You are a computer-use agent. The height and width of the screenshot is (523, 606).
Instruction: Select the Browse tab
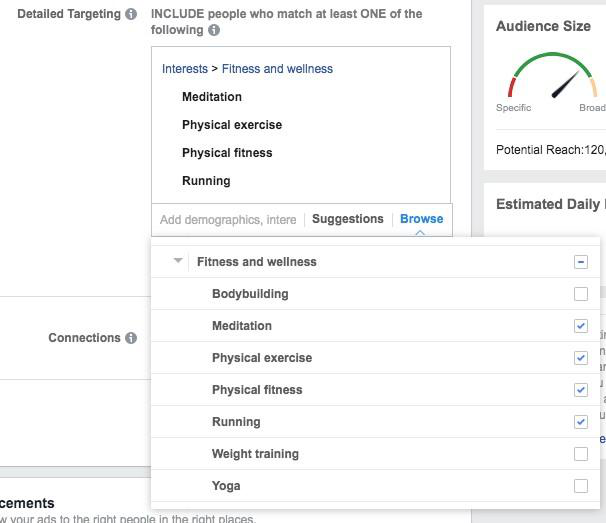[x=421, y=219]
